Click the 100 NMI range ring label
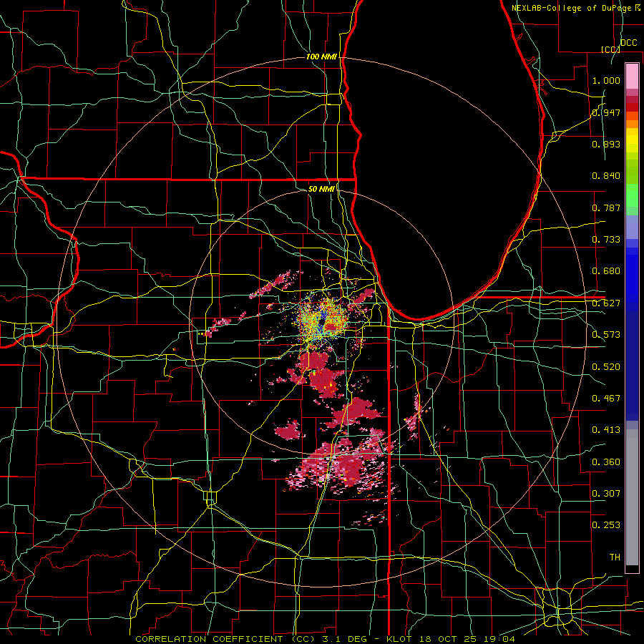644x644 pixels. point(321,57)
